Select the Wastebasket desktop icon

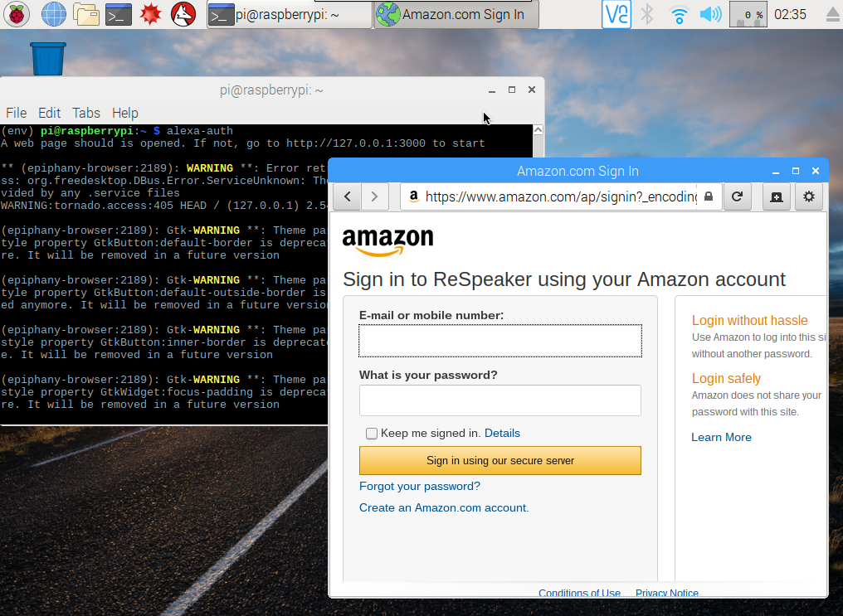(x=48, y=59)
